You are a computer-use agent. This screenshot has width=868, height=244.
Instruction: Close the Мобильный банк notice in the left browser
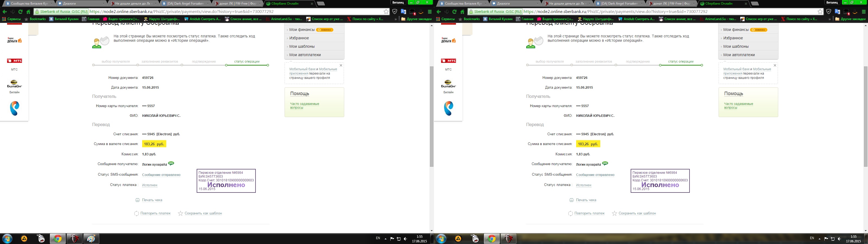pyautogui.click(x=341, y=65)
